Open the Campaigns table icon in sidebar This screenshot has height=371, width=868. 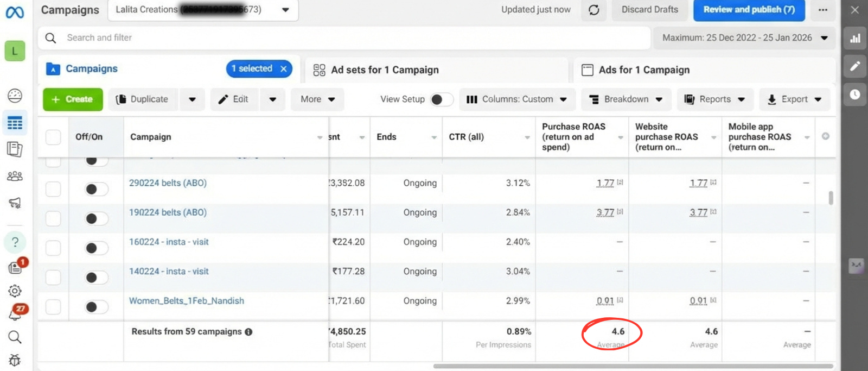[x=15, y=123]
